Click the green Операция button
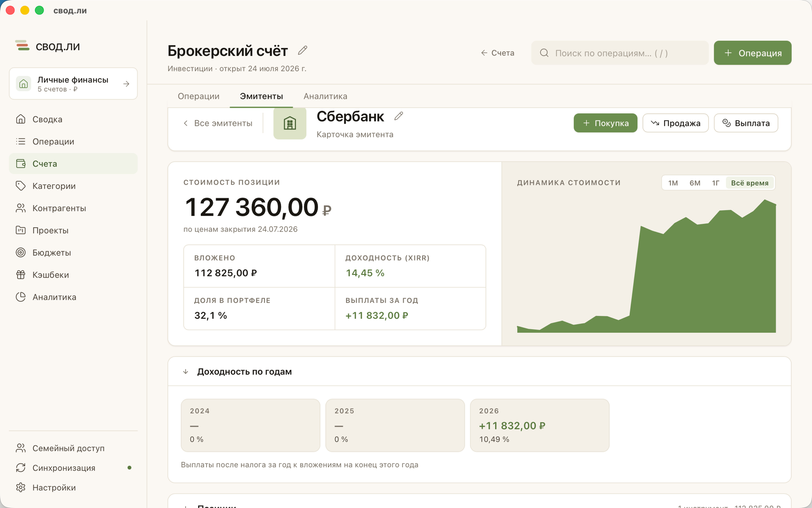 click(752, 53)
